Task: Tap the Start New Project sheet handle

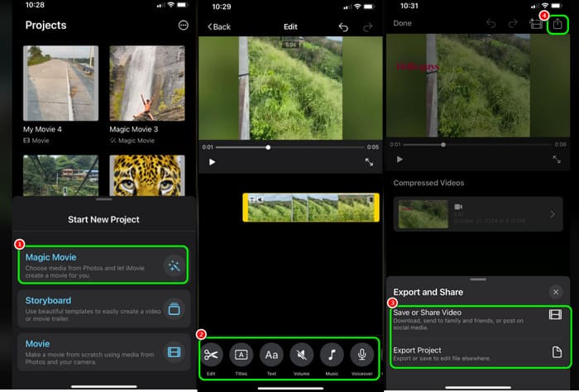Action: (103, 199)
